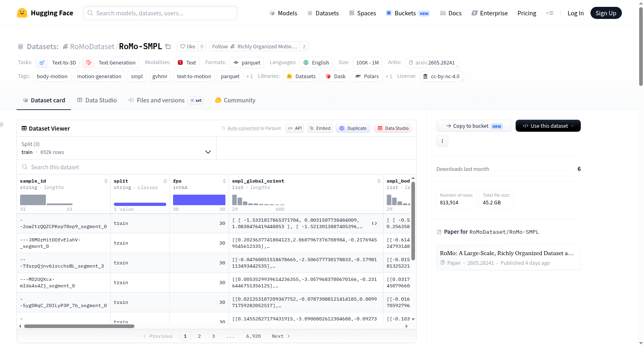
Task: Click the Hugging Face logo icon
Action: pos(22,13)
